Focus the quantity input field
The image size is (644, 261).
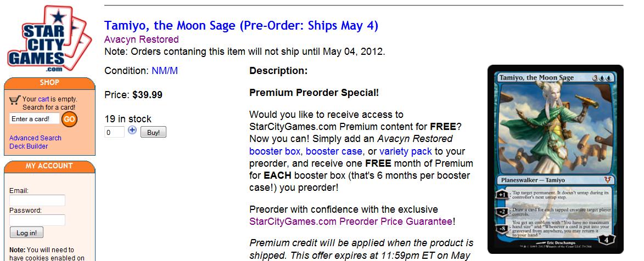click(115, 132)
